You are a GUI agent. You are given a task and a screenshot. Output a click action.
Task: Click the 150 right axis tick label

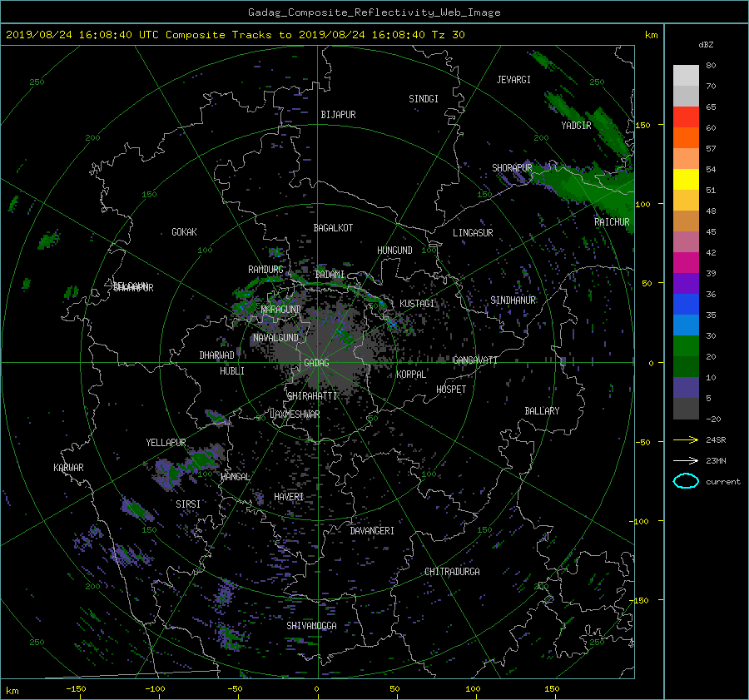642,125
